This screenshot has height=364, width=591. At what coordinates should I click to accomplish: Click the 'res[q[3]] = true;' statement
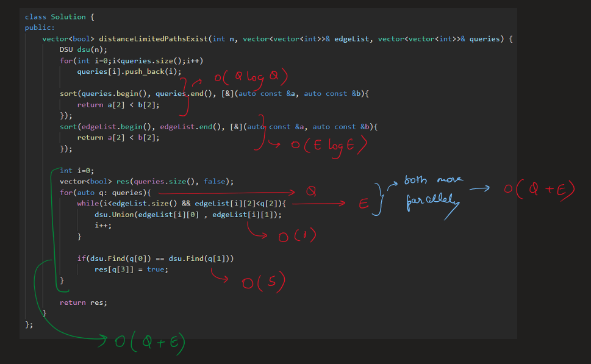tap(131, 269)
